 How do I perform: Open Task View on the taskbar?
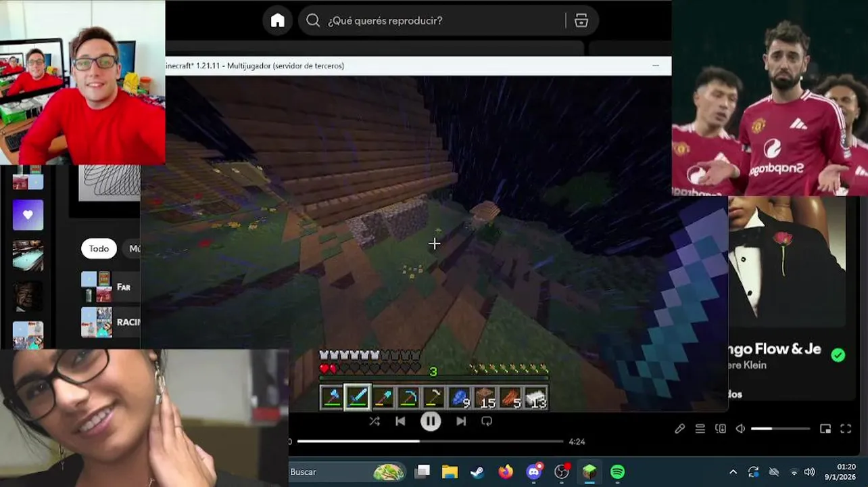(x=423, y=471)
